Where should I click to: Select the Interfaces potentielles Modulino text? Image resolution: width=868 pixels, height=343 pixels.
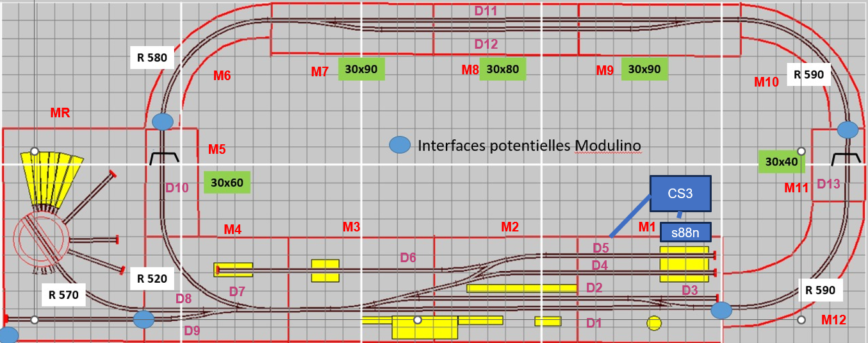click(529, 146)
